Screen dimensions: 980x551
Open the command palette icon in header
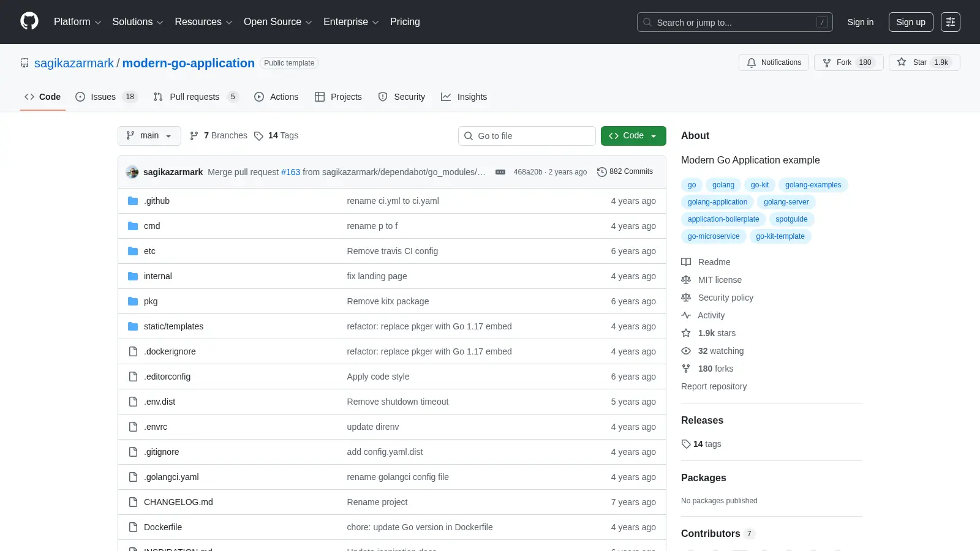951,22
